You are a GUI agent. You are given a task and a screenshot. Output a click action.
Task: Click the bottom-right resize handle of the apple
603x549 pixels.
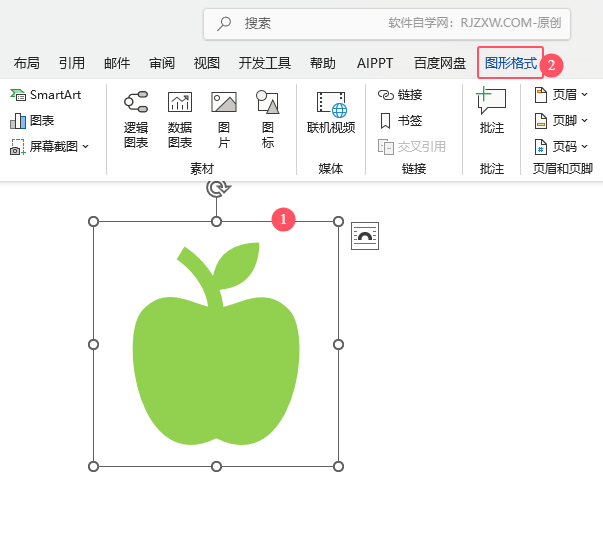click(338, 467)
